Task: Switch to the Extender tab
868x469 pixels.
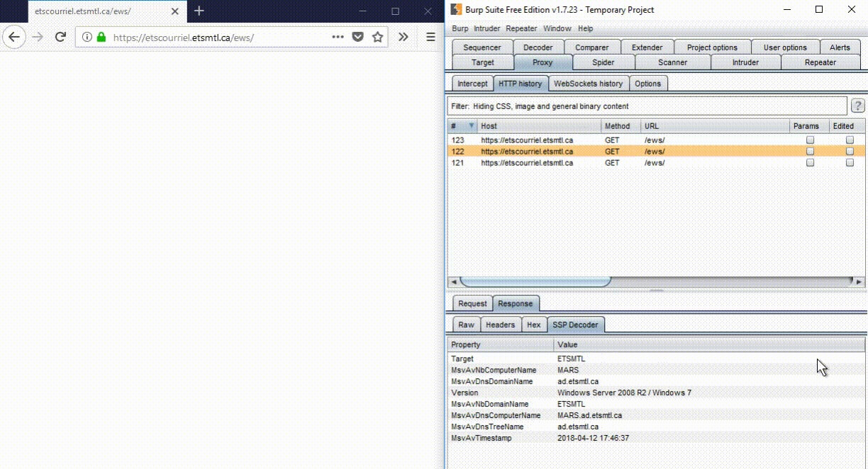Action: point(647,47)
